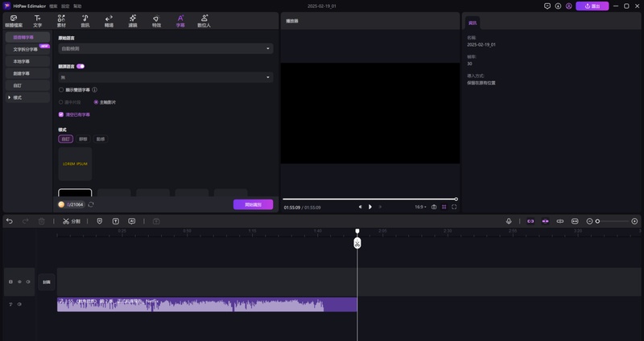The height and width of the screenshot is (341, 644).
Task: Click the microphone voice-over record icon
Action: 509,220
